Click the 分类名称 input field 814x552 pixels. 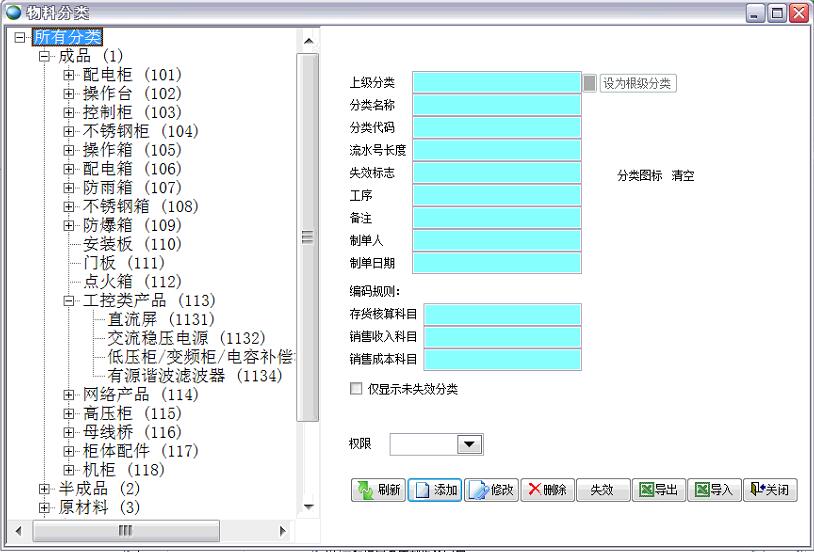pos(496,105)
